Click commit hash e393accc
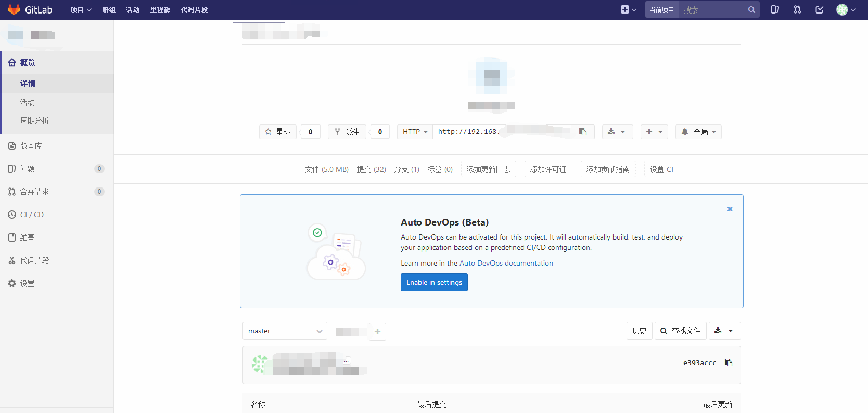The image size is (868, 413). click(x=699, y=362)
